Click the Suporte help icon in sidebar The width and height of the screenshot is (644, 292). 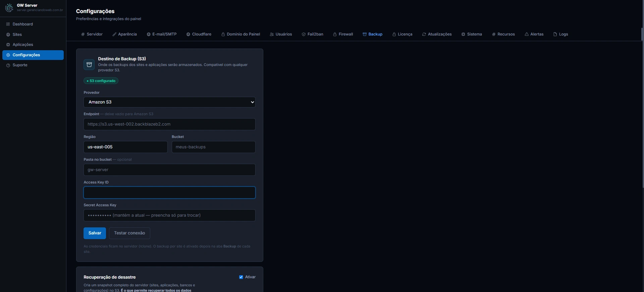(8, 65)
